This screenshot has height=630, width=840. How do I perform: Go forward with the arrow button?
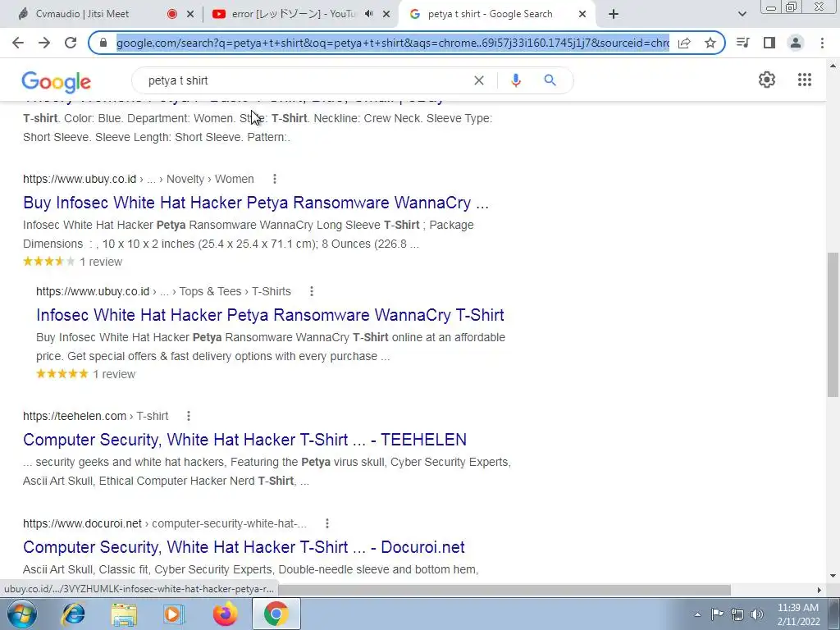[44, 43]
